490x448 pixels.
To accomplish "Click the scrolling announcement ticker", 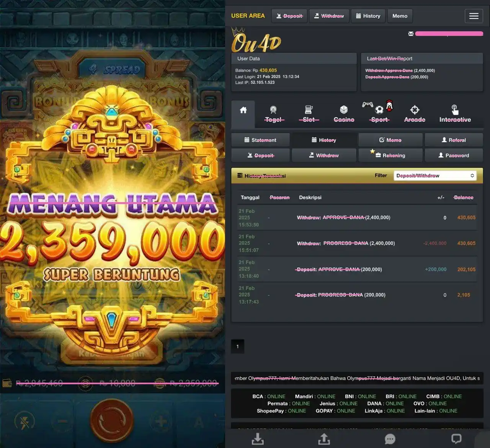I will coord(357,378).
